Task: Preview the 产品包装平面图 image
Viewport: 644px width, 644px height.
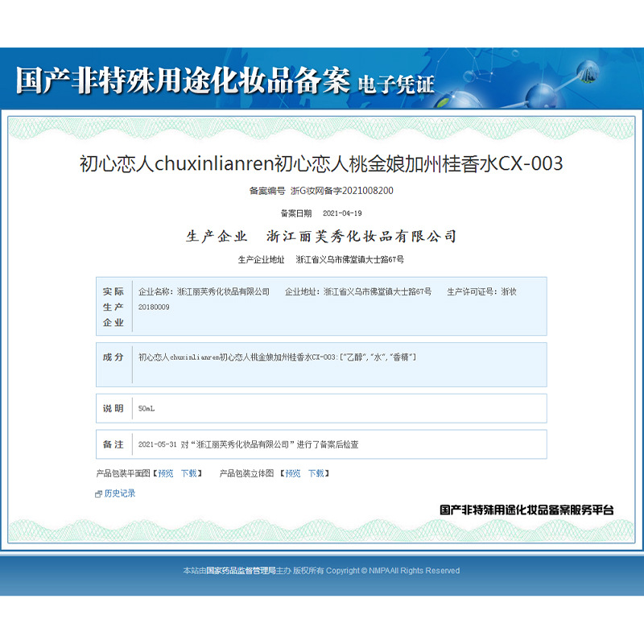Action: (165, 473)
